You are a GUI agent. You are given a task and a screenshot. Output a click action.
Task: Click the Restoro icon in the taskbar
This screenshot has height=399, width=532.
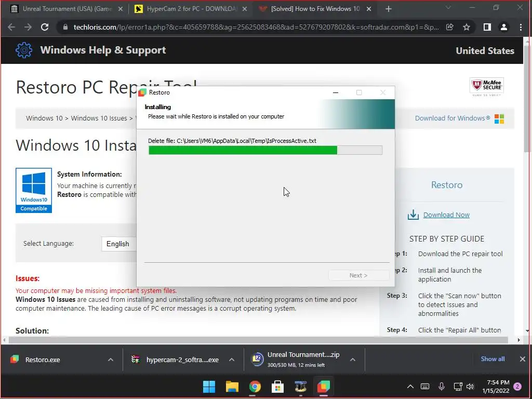pos(323,387)
